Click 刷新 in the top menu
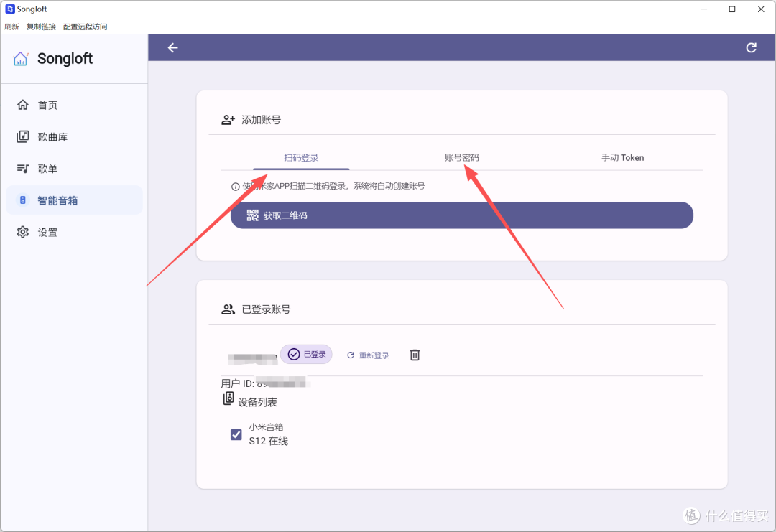 pyautogui.click(x=11, y=27)
